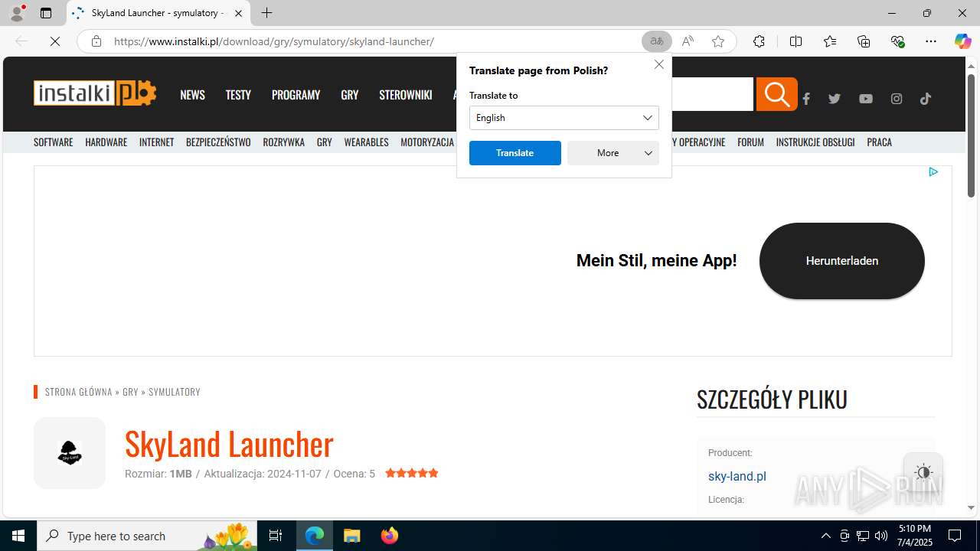The image size is (980, 551).
Task: Select BEZPIECZEŃSTWO submenu link
Action: (218, 142)
